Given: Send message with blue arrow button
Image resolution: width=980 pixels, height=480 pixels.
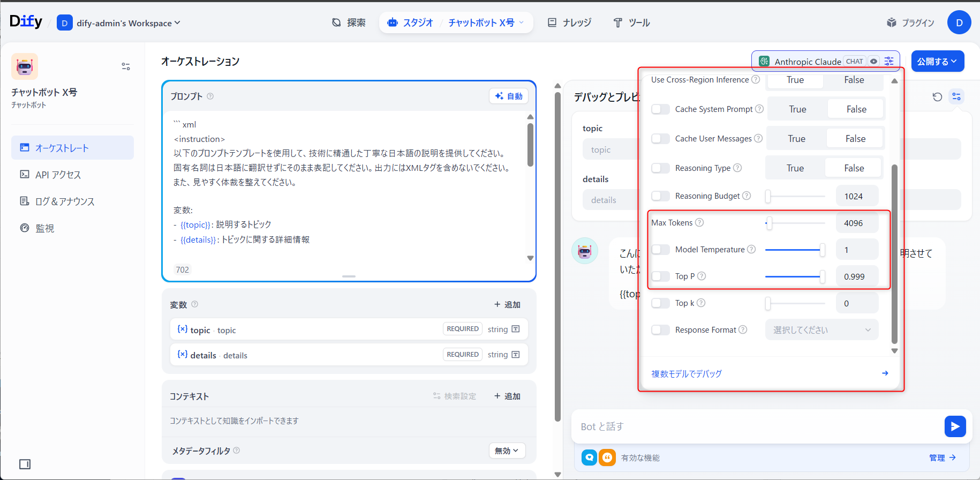Looking at the screenshot, I should (x=955, y=426).
